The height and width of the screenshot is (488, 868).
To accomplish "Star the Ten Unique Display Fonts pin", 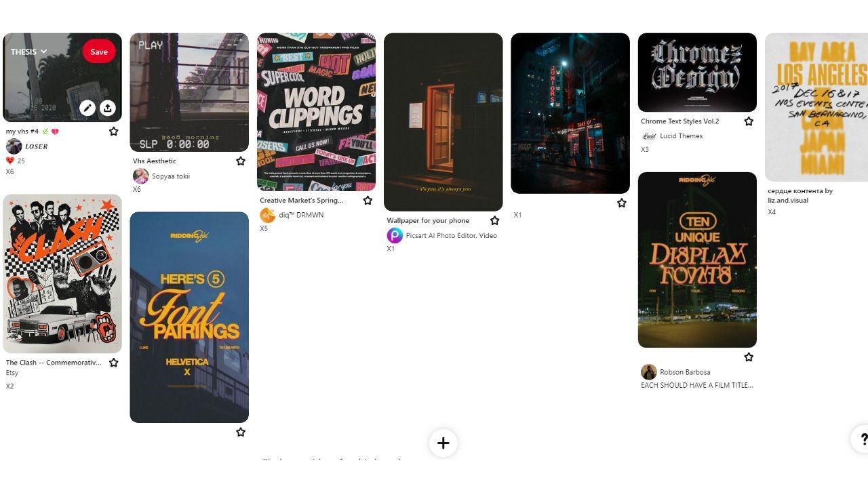I will [749, 357].
